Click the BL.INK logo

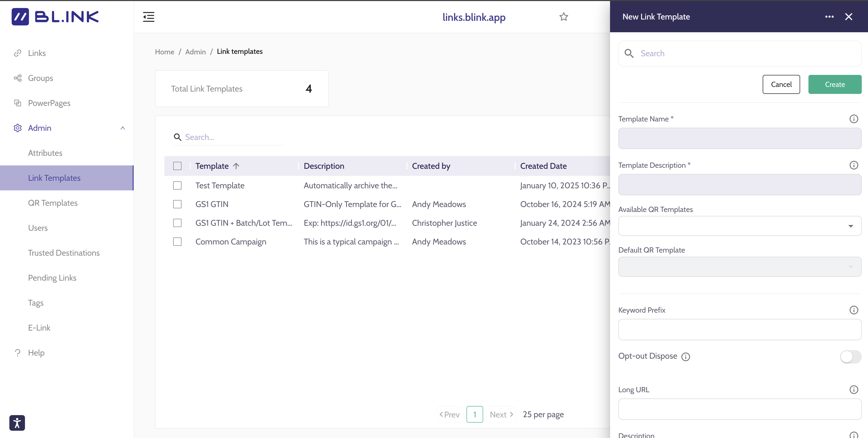click(55, 17)
